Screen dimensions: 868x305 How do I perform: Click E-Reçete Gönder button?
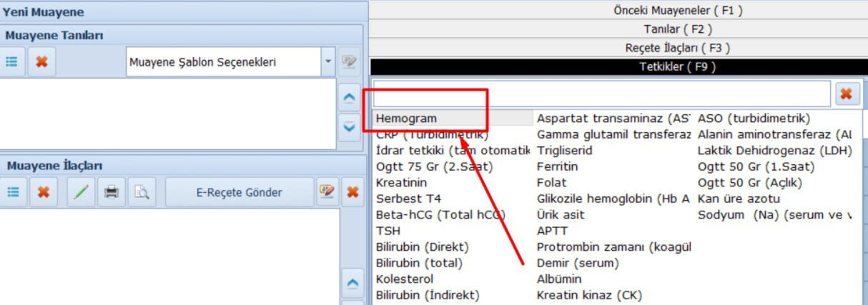pyautogui.click(x=239, y=192)
